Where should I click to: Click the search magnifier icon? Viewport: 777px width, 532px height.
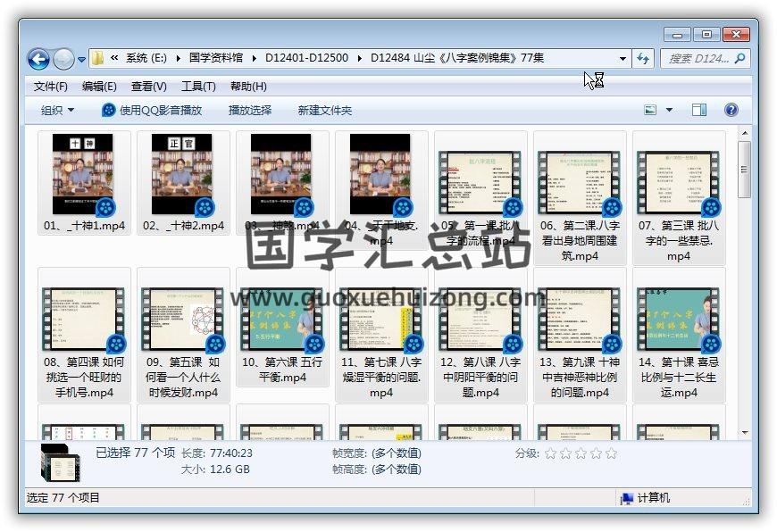point(739,58)
